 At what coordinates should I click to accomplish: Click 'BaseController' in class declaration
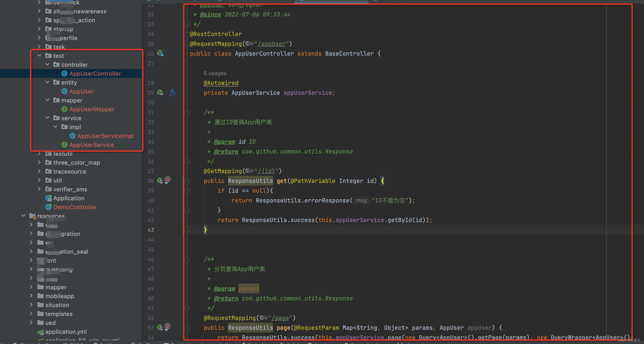(349, 54)
